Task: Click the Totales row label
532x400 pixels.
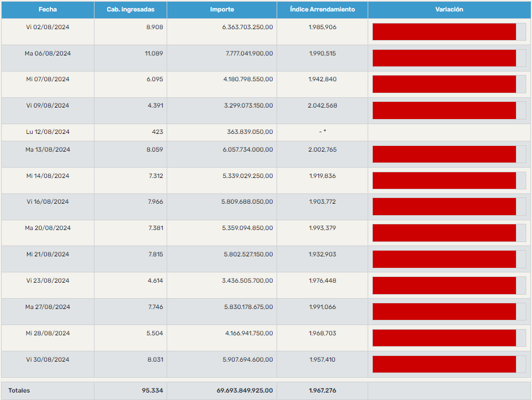Action: [x=19, y=391]
